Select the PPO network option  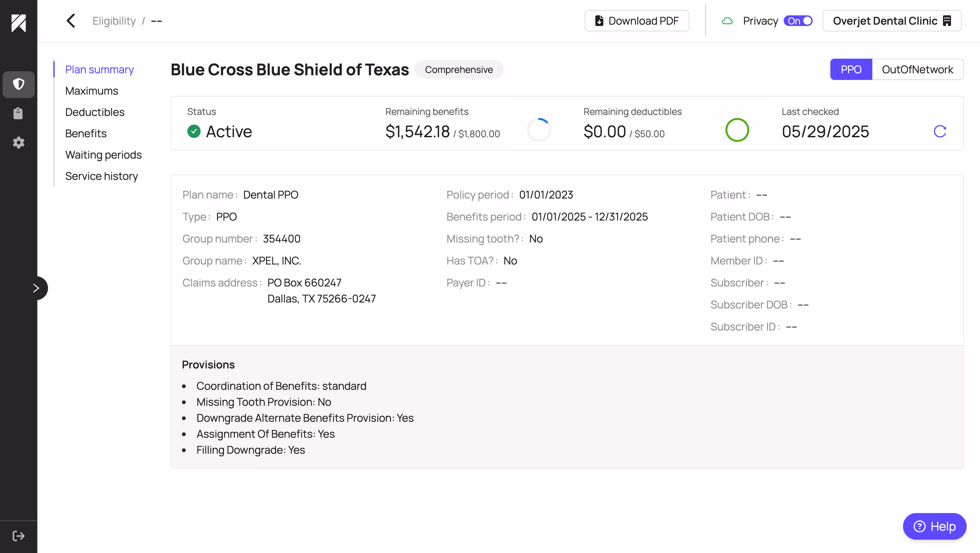pyautogui.click(x=851, y=69)
